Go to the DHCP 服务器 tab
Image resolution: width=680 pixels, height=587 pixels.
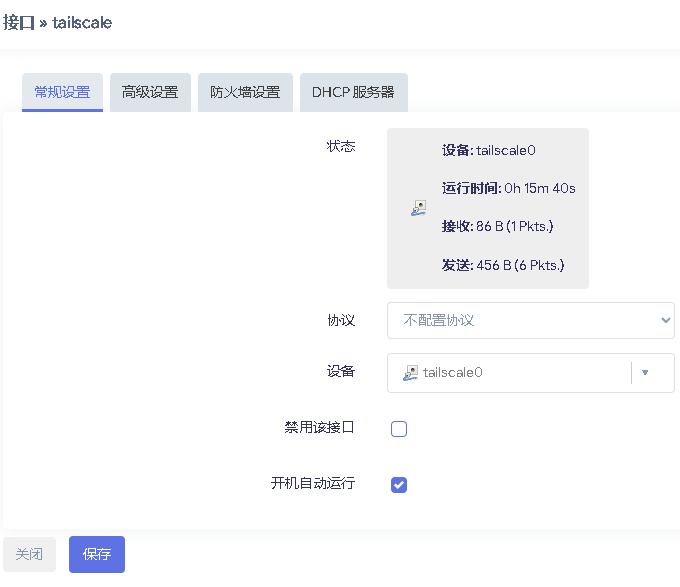tap(353, 92)
